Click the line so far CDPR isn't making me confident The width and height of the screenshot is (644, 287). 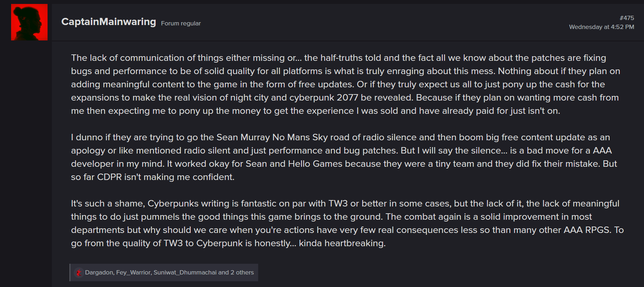pos(153,177)
